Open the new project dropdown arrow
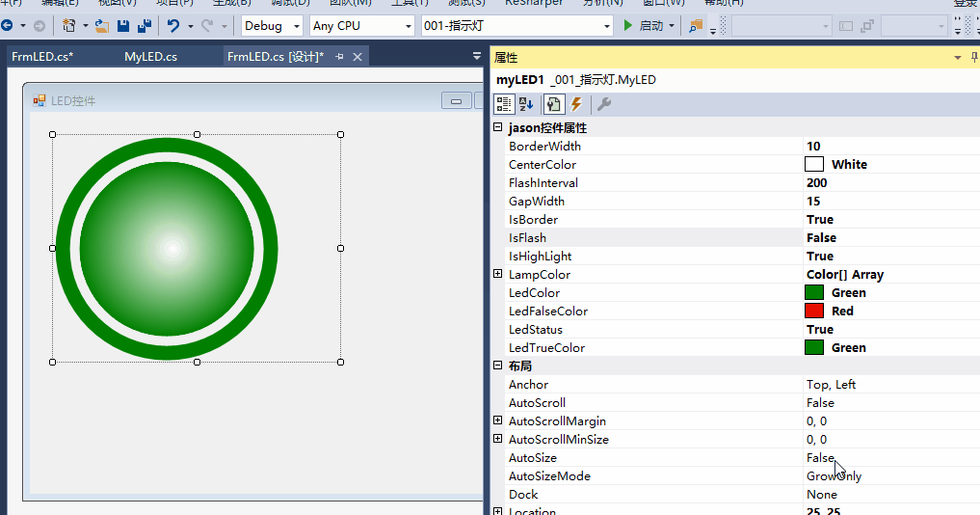This screenshot has height=515, width=980. tap(86, 26)
